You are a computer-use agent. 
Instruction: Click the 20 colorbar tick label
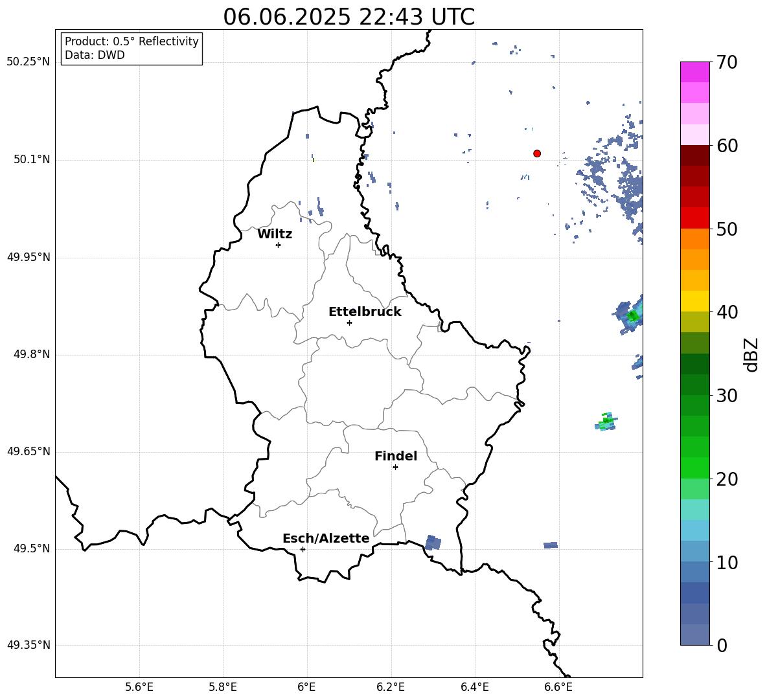(726, 479)
